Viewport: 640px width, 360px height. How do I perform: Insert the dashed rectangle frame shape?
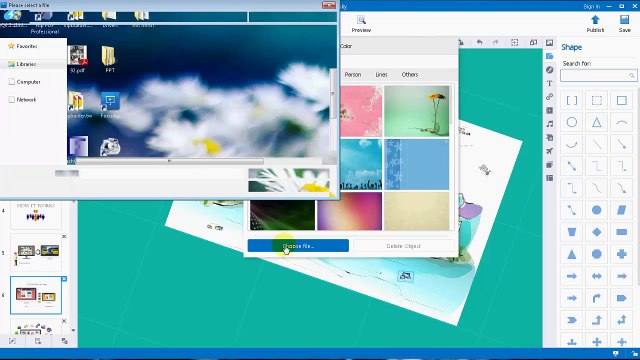click(x=597, y=100)
